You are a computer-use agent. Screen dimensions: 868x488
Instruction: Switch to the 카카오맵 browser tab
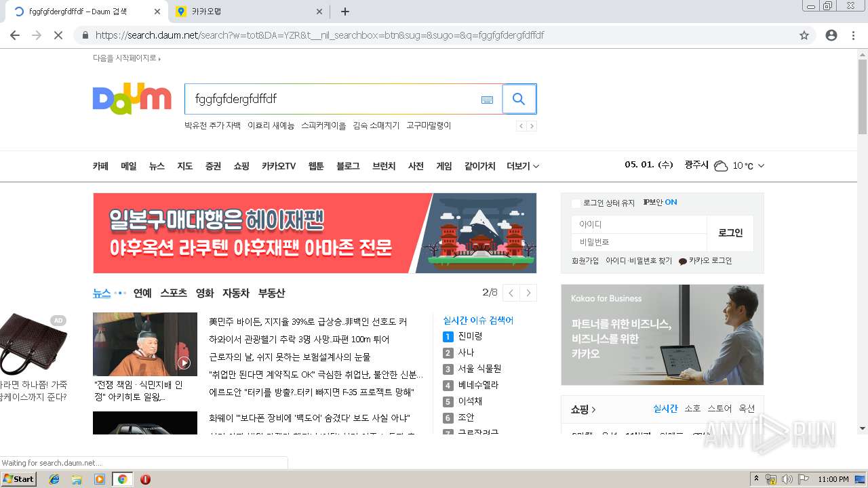click(248, 12)
